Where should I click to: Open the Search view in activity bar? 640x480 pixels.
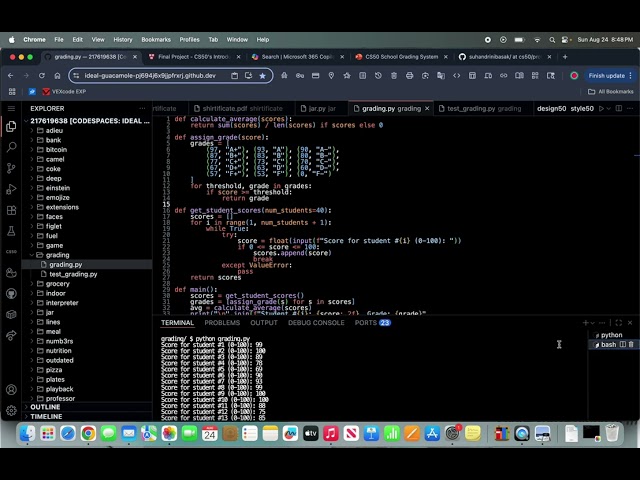(11, 147)
